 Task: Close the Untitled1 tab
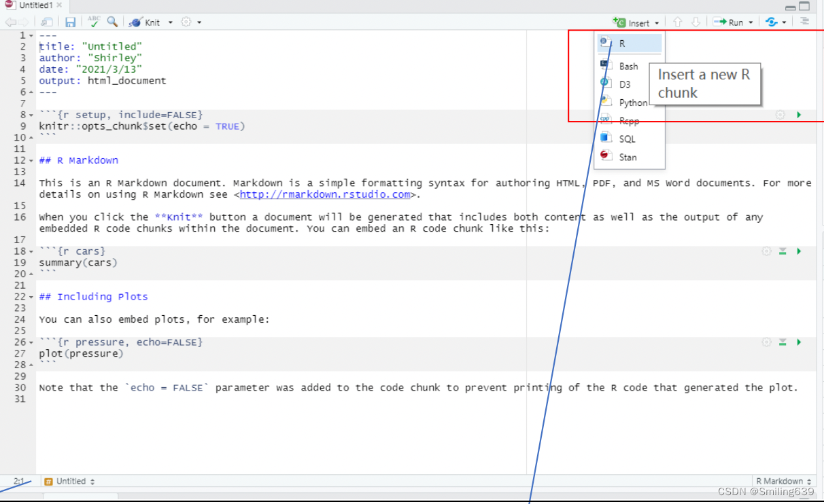[x=58, y=5]
